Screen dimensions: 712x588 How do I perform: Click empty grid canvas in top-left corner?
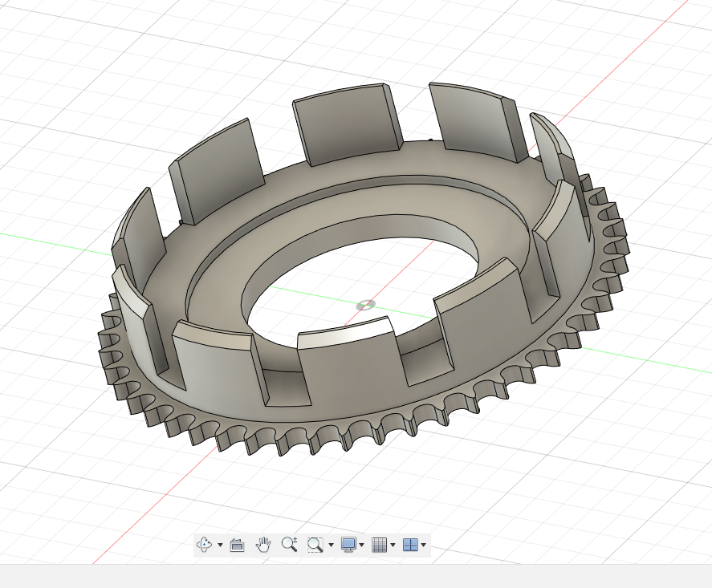pyautogui.click(x=48, y=48)
